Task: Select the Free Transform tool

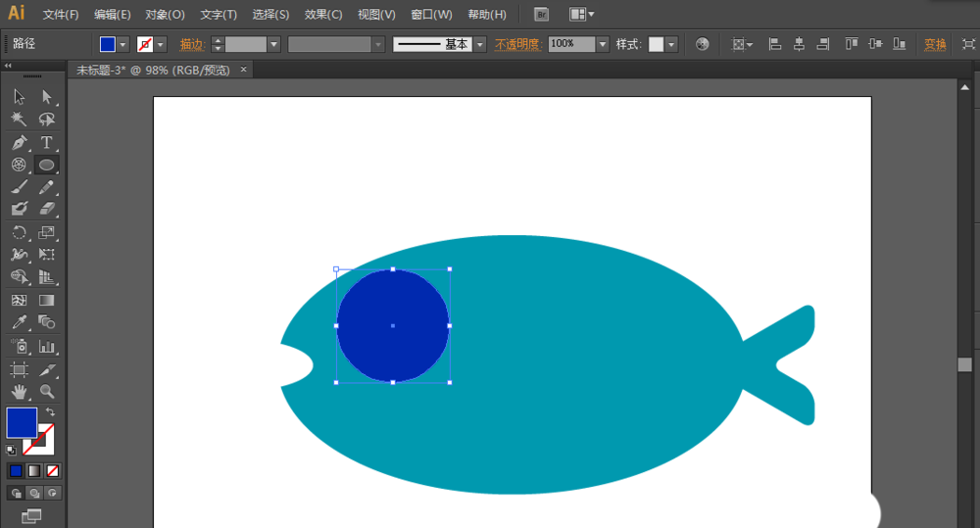Action: pos(47,255)
